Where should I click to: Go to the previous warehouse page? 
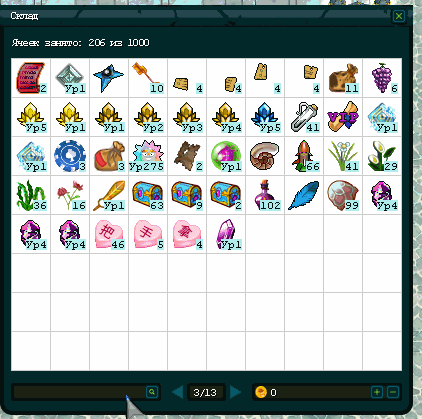tap(178, 392)
